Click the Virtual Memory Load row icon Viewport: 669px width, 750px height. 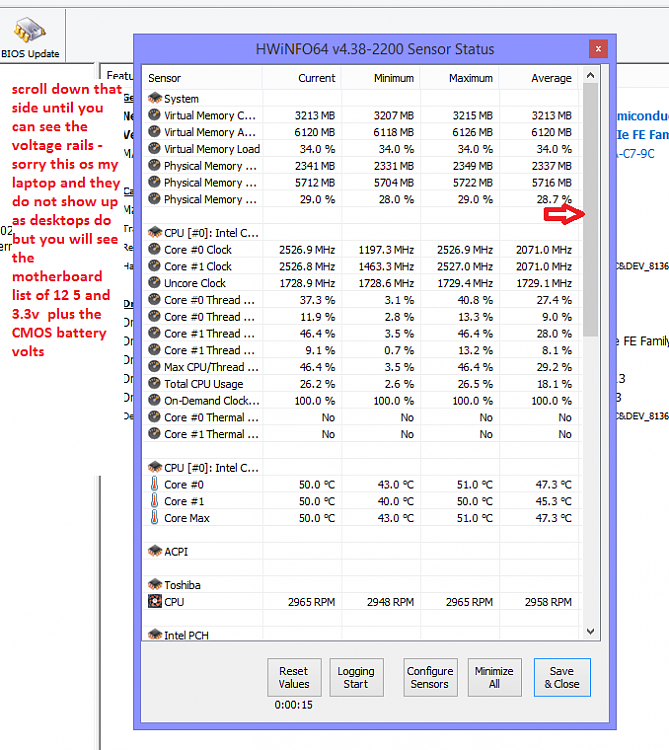click(154, 148)
